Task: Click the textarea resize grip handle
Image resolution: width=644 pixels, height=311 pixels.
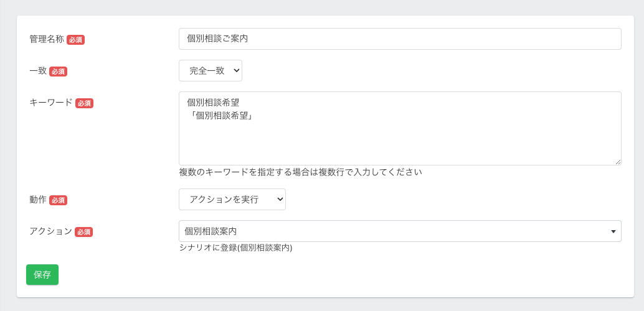Action: point(618,162)
